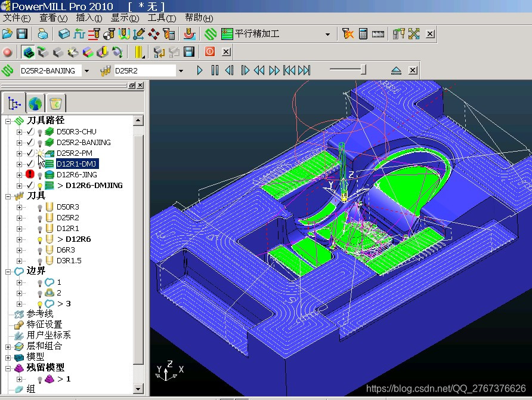
Task: Click the eject icon on simulation bar
Action: [396, 70]
